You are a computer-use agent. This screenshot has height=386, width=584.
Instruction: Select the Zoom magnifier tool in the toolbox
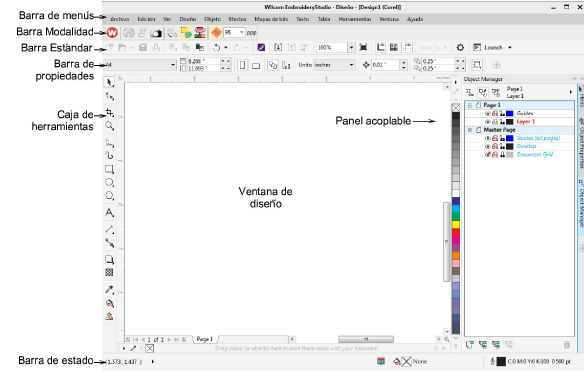[x=109, y=126]
